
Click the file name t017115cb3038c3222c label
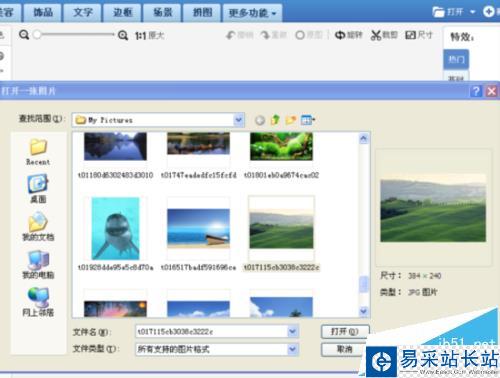point(282,267)
